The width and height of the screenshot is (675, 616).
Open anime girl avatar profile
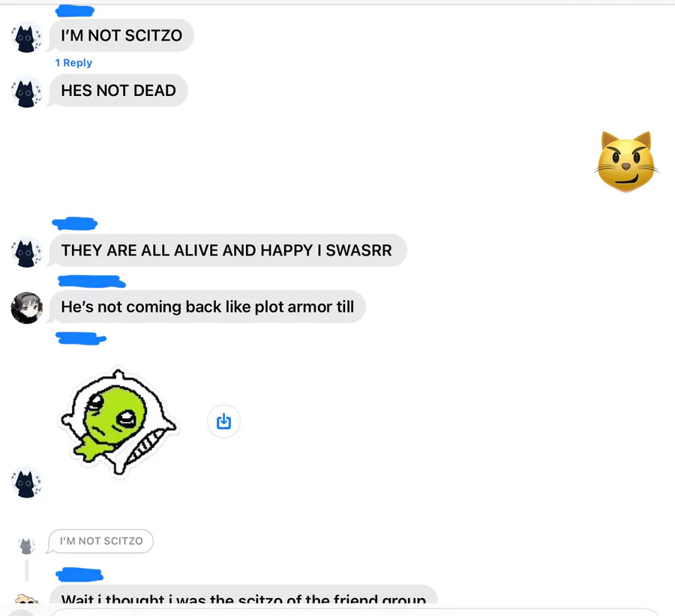[x=27, y=308]
